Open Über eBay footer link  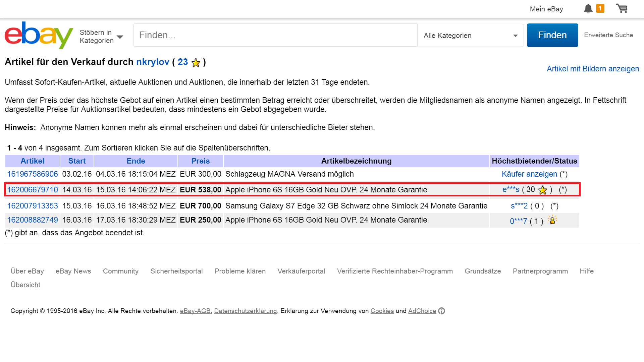click(x=27, y=271)
